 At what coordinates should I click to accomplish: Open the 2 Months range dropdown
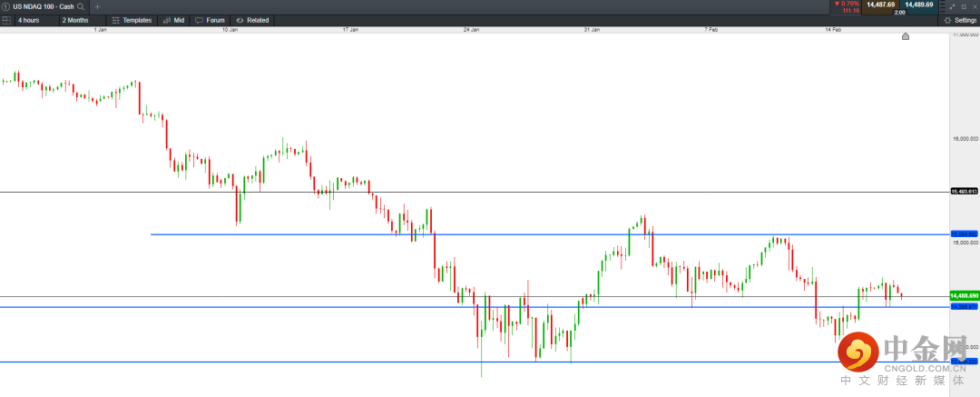tap(76, 20)
